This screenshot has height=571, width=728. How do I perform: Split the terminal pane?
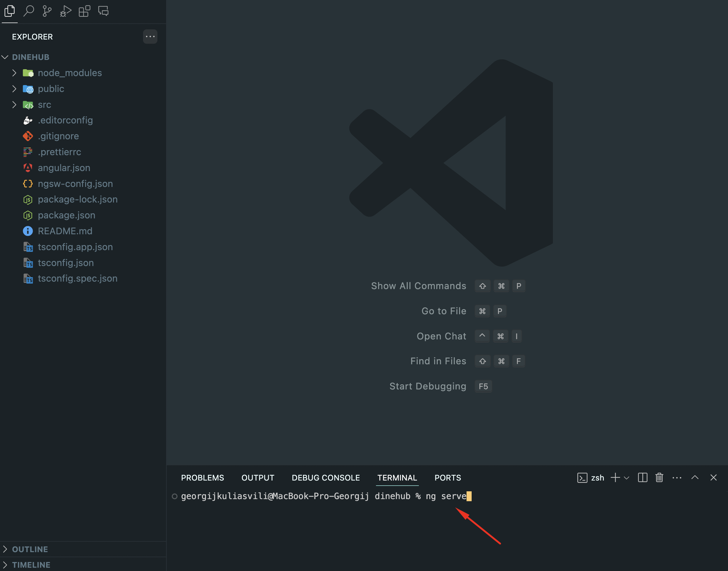(x=643, y=478)
